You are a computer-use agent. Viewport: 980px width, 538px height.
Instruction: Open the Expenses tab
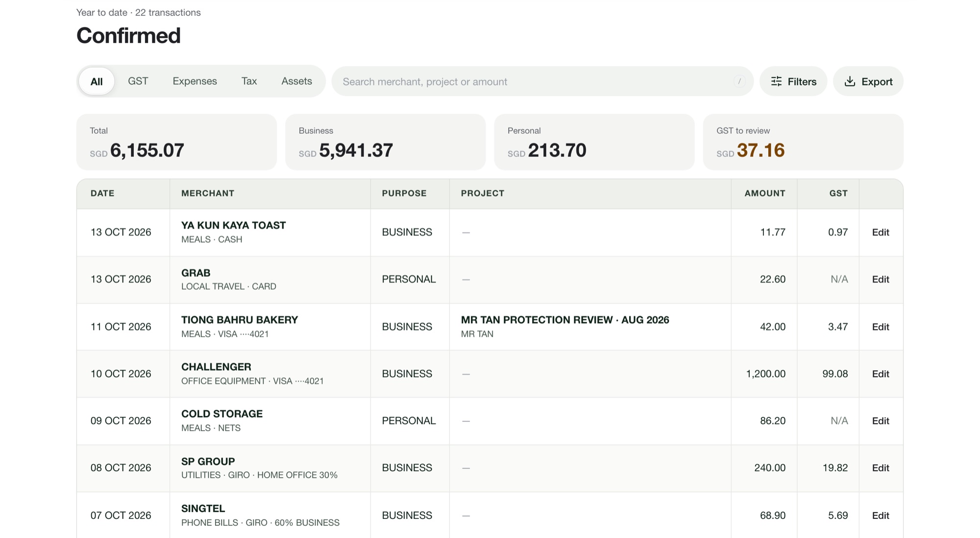coord(195,81)
